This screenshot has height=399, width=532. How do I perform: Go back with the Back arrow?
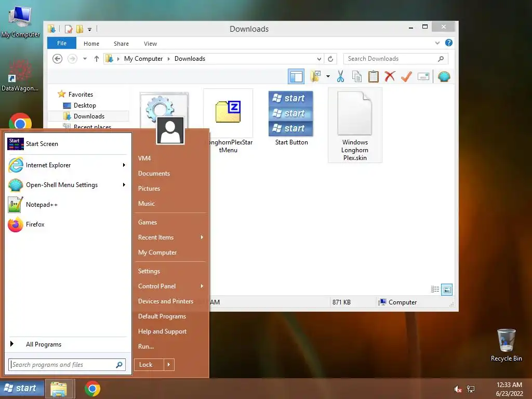tap(57, 59)
